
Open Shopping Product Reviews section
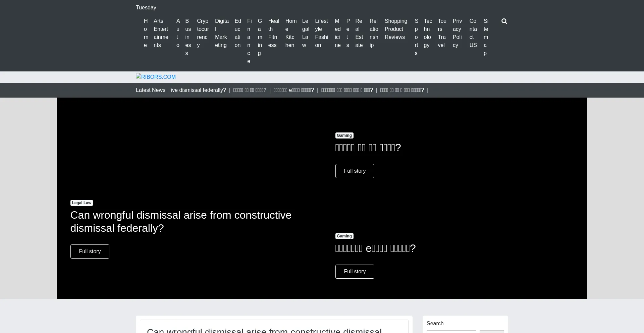pyautogui.click(x=395, y=29)
